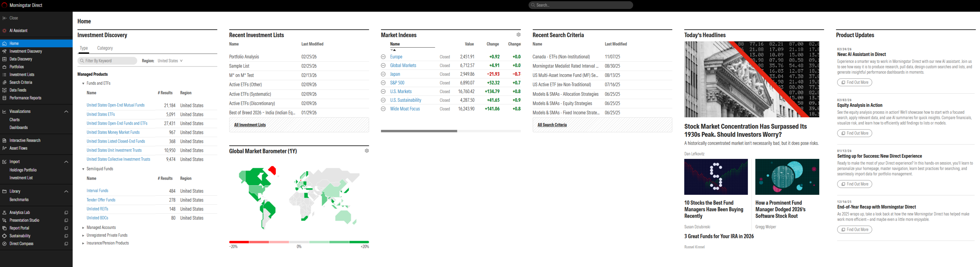This screenshot has width=980, height=267.
Task: Open the Global Markets index link
Action: 403,66
